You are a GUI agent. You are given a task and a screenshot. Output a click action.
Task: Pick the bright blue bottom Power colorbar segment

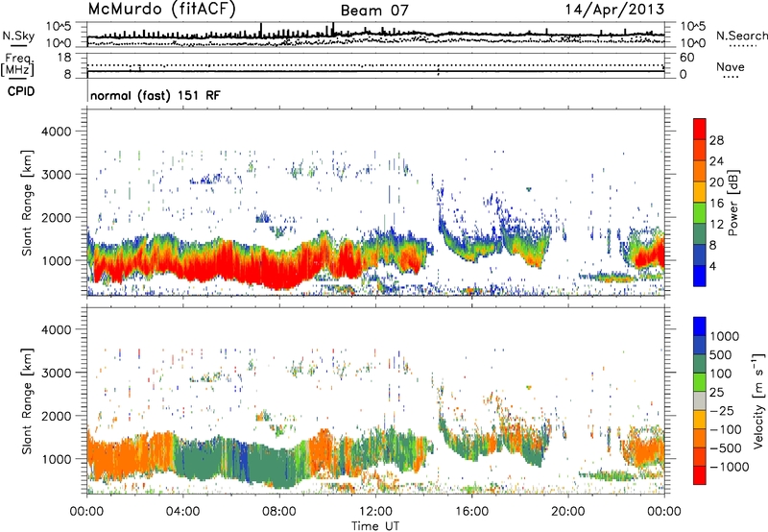click(700, 276)
